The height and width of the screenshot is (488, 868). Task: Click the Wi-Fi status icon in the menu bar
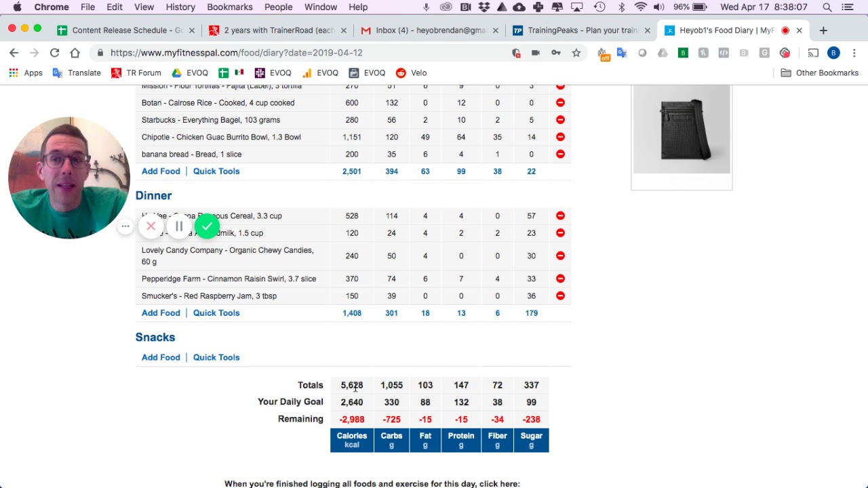[641, 7]
